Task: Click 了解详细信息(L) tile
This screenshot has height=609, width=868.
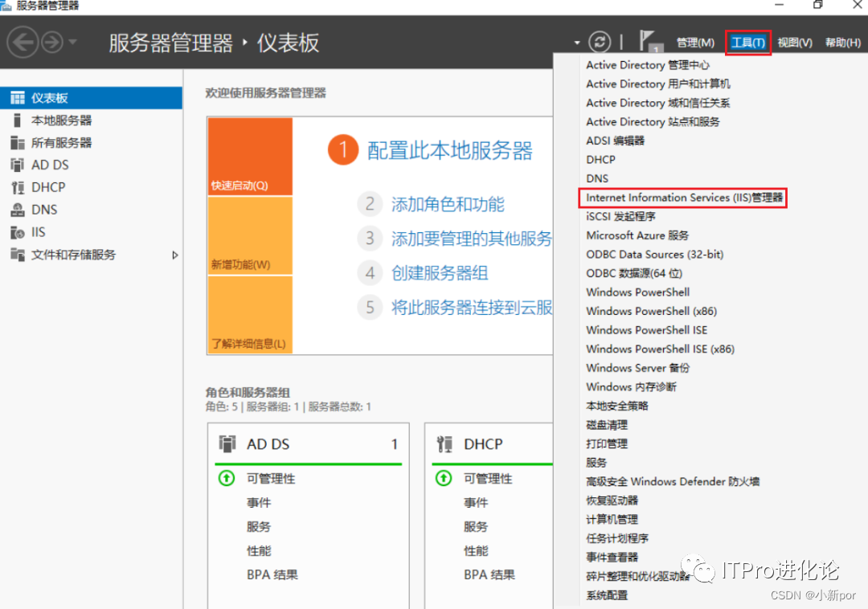Action: coord(250,314)
